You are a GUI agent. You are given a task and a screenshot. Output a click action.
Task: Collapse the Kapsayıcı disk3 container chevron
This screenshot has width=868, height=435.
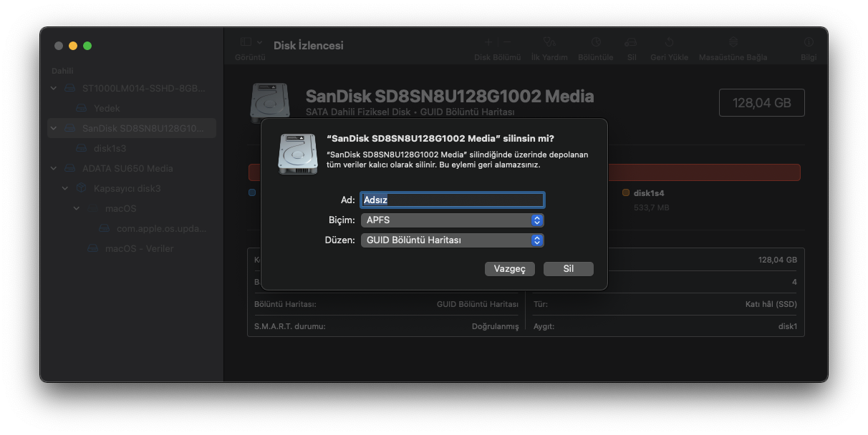(65, 188)
